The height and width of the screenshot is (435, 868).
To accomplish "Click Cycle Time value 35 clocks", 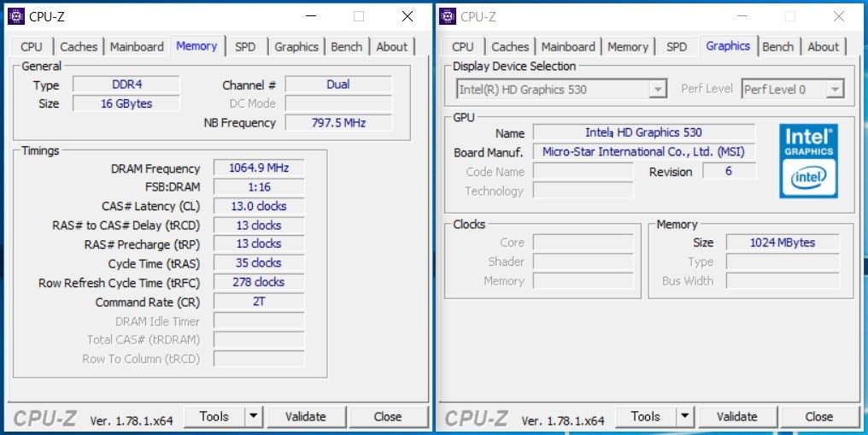I will [259, 263].
